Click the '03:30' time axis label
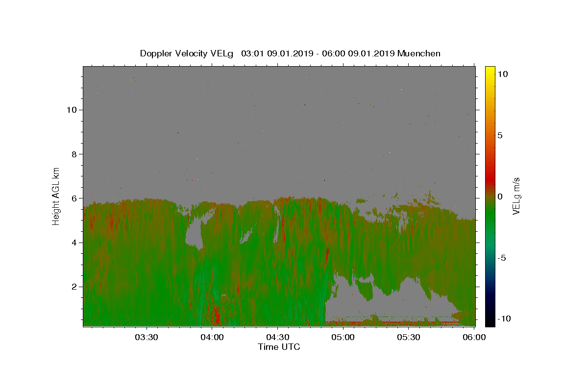Screen dimensions: 588x392 [x=147, y=337]
